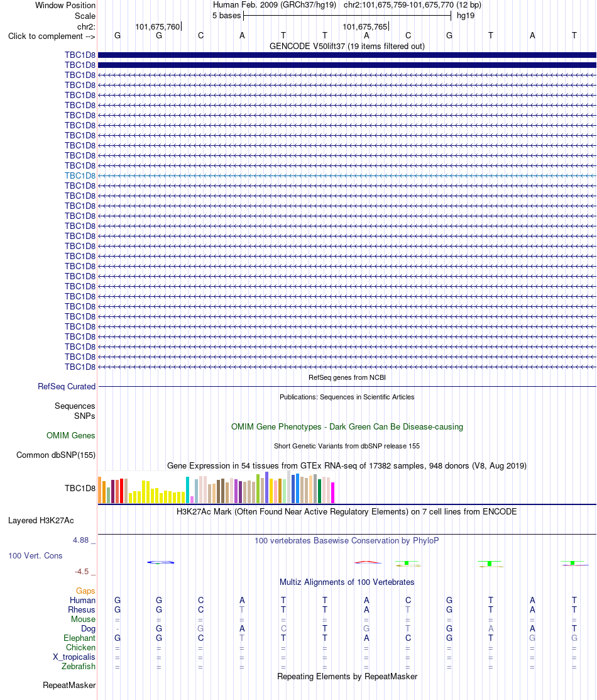Open the OMIM Gene Phenotypes track title

click(347, 427)
